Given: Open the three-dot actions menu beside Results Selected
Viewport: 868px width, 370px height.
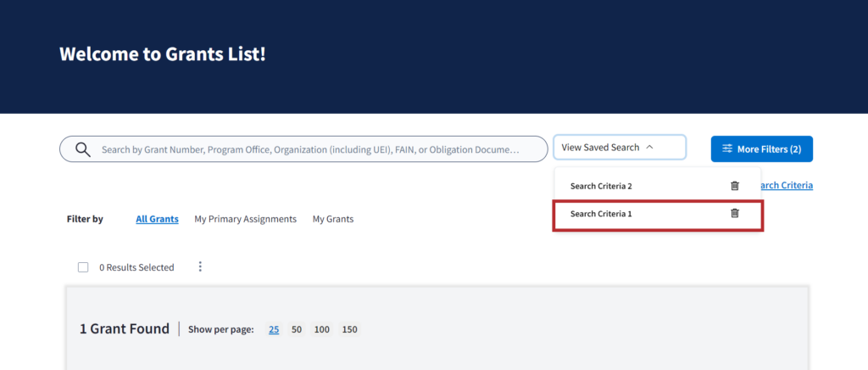Looking at the screenshot, I should point(200,266).
